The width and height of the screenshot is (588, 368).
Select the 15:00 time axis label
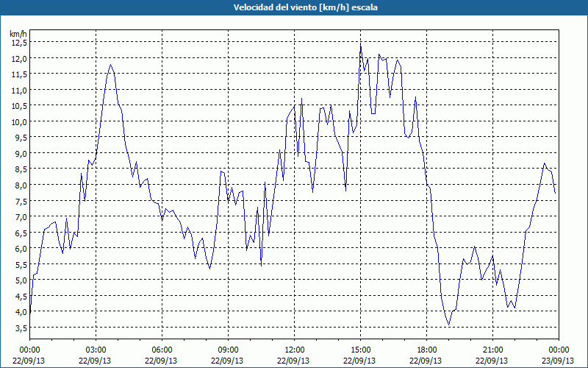point(360,350)
